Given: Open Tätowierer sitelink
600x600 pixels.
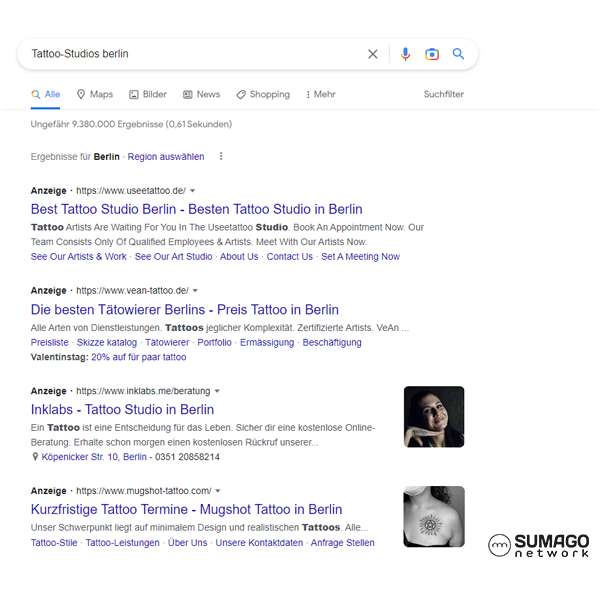Looking at the screenshot, I should point(167,342).
